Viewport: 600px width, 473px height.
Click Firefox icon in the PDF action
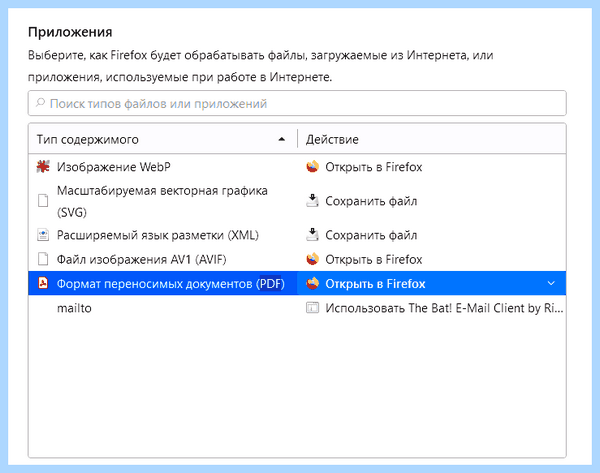(312, 283)
